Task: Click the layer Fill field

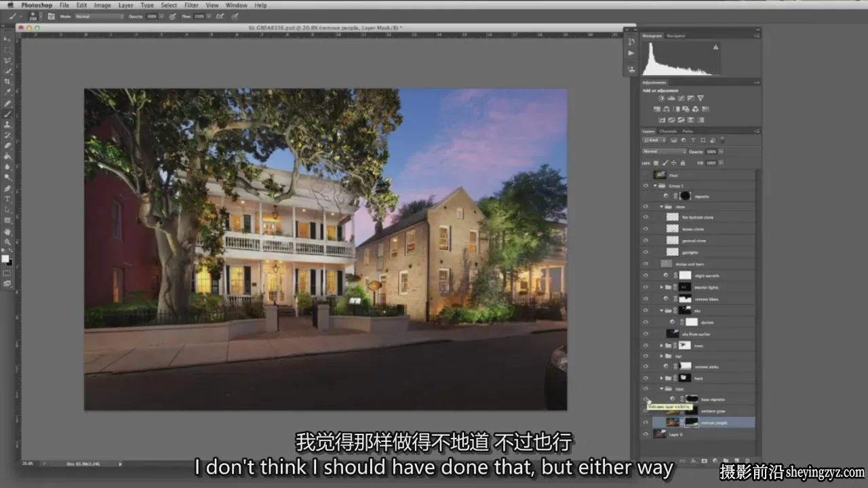Action: coord(712,163)
